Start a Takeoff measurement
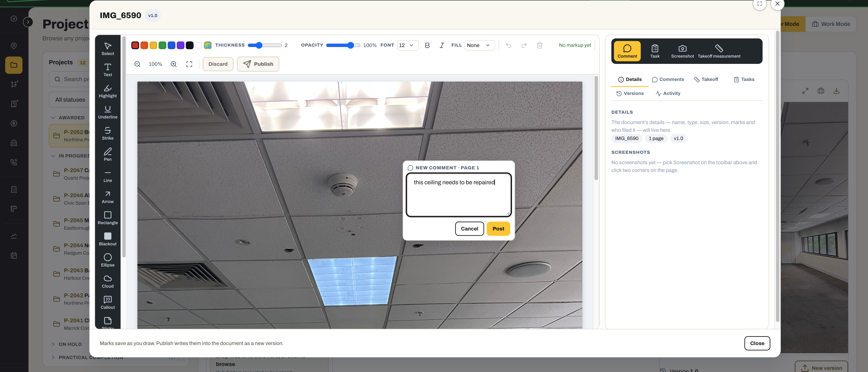The image size is (868, 372). click(719, 51)
